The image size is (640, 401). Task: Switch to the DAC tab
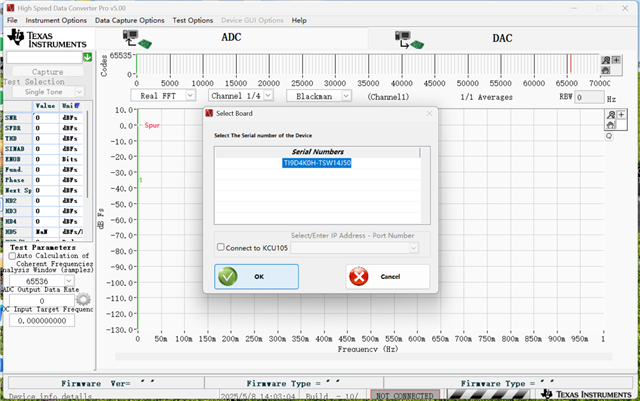[502, 38]
